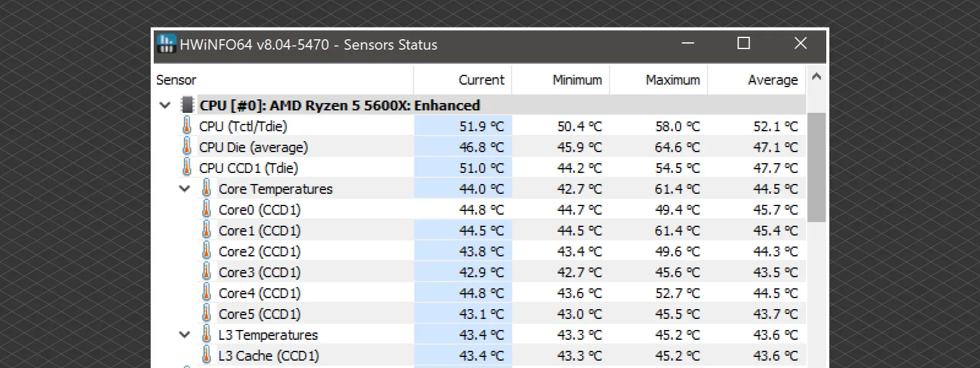
Task: Click thermometer icon next to Core Temperatures
Action: [206, 188]
